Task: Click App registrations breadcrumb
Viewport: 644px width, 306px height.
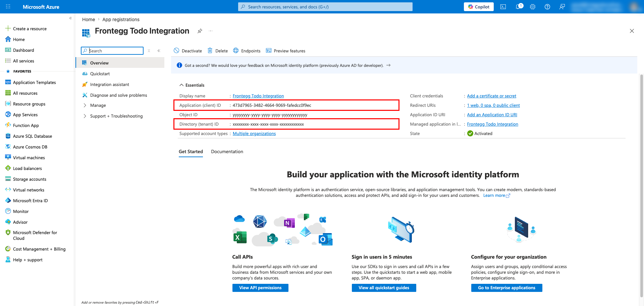Action: 121,19
